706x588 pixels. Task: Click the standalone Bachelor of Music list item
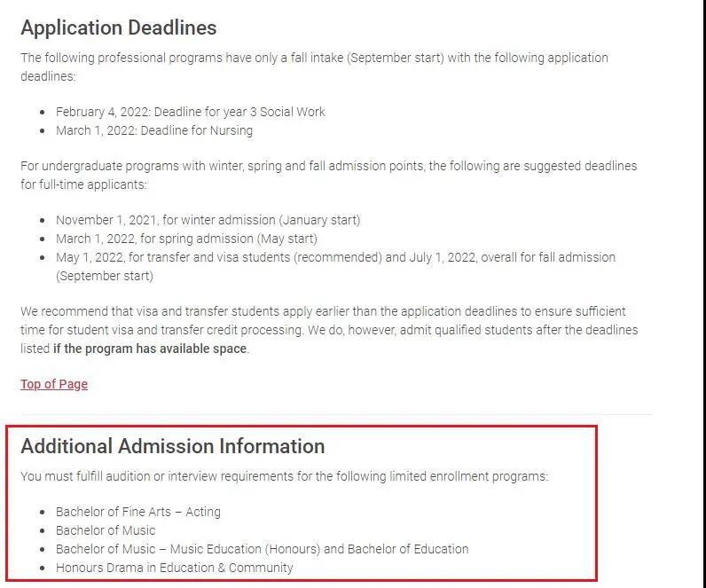point(105,530)
